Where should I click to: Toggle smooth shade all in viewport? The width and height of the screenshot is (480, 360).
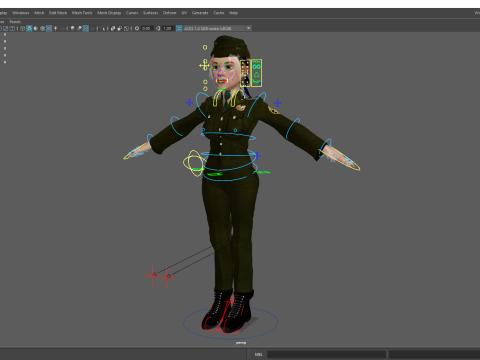(x=29, y=28)
